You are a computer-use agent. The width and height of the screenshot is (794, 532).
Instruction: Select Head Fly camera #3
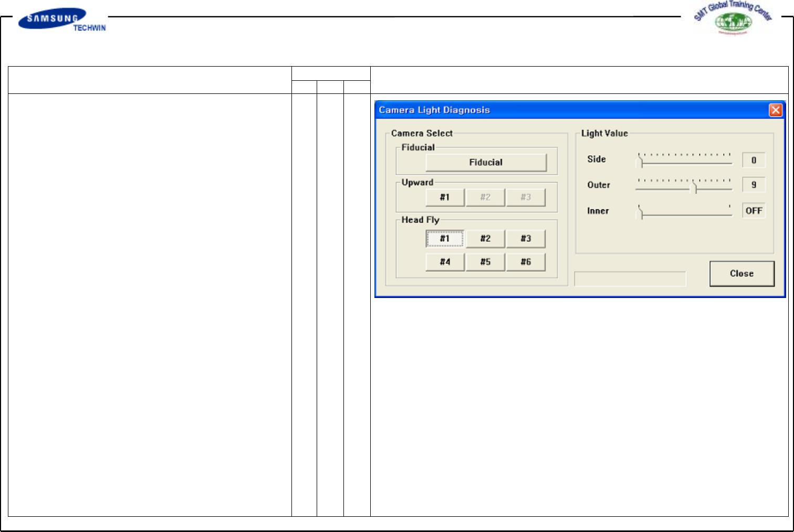point(526,239)
